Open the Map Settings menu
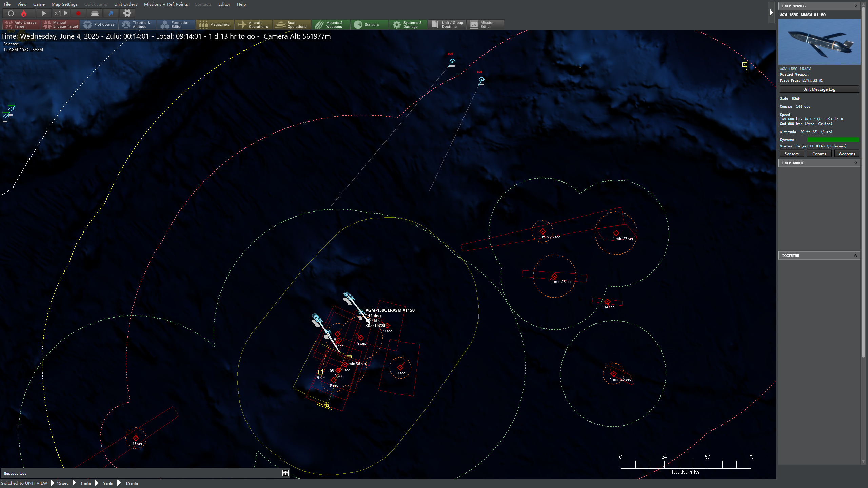868x488 pixels. tap(64, 4)
